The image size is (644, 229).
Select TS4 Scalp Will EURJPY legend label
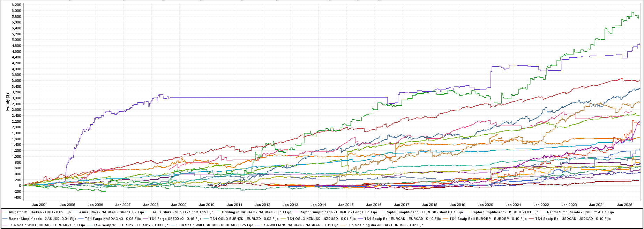(x=131, y=225)
